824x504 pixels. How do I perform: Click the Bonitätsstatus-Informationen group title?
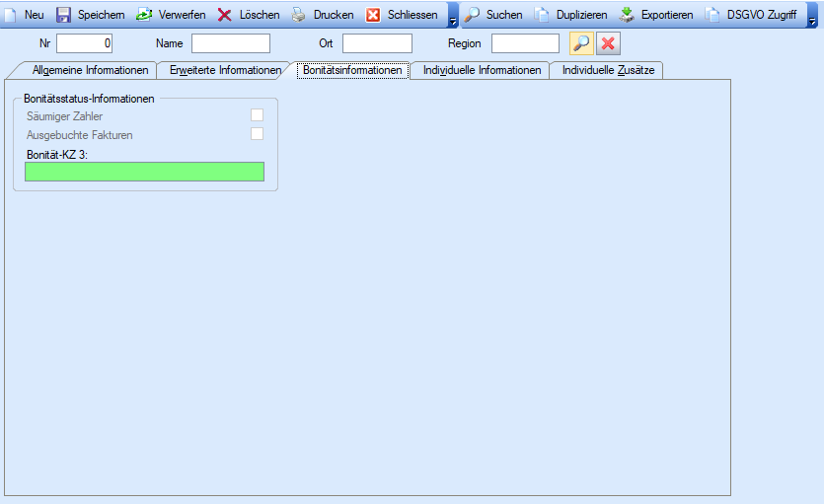point(89,99)
